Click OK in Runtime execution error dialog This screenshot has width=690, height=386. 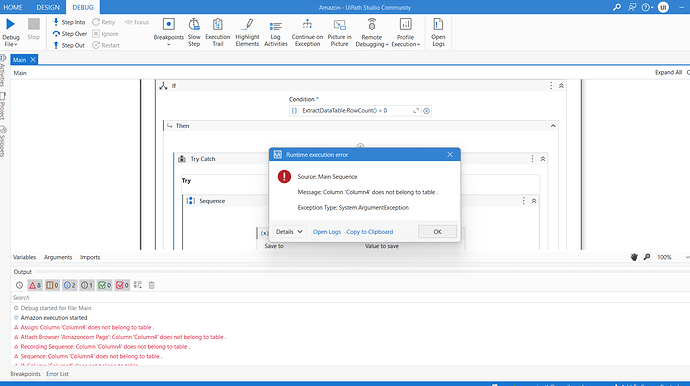click(x=437, y=232)
